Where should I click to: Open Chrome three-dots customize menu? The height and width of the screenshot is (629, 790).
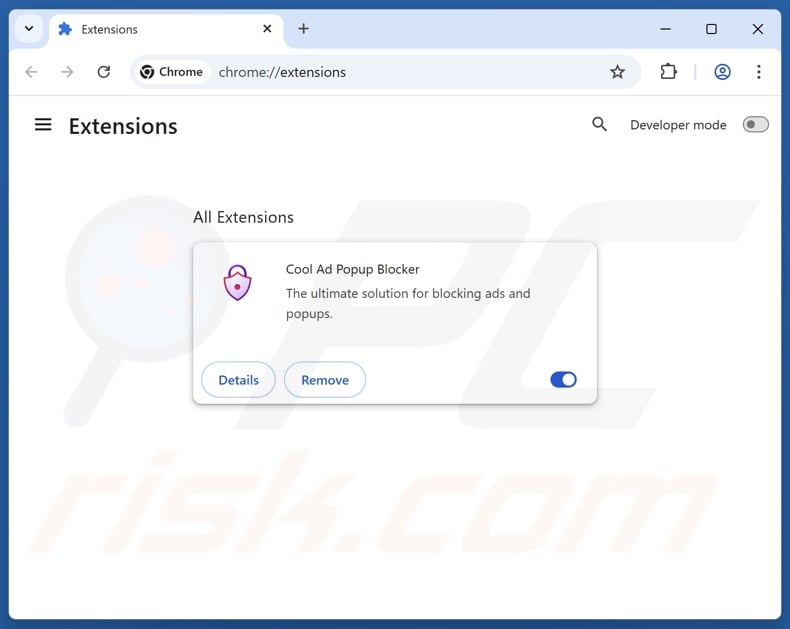(758, 72)
